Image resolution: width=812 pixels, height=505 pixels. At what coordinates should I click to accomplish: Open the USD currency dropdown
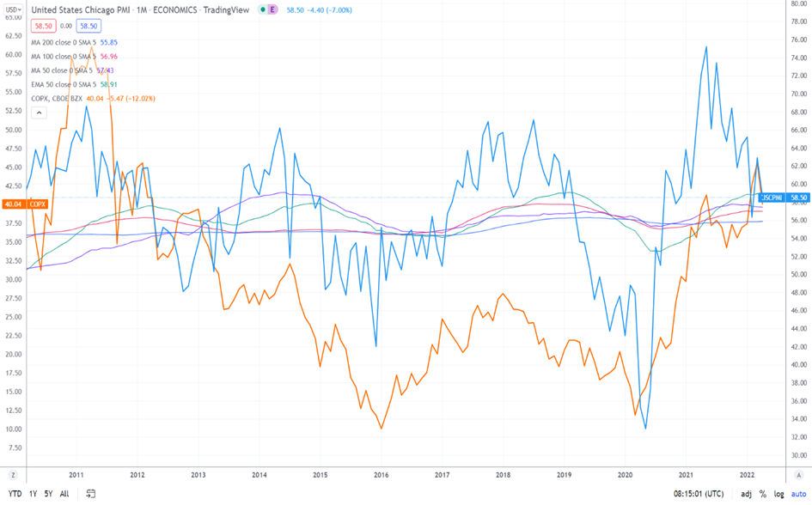point(12,10)
